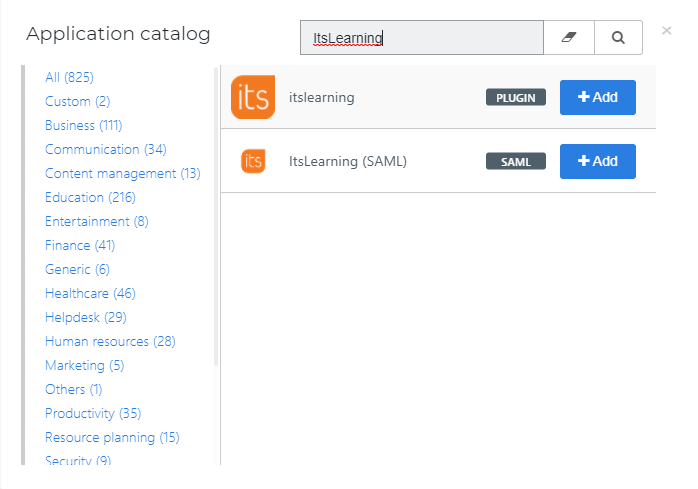This screenshot has height=489, width=698.
Task: Add the itslearning plugin application
Action: click(597, 97)
